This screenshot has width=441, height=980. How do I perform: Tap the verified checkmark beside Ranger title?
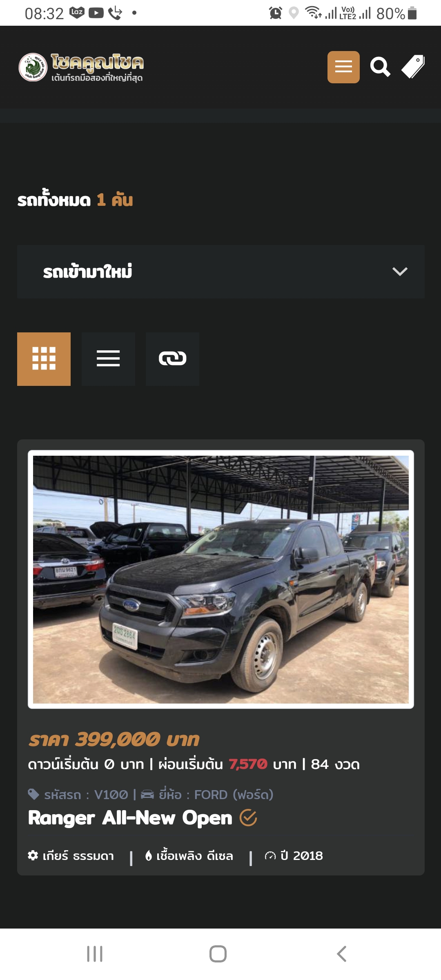pos(248,818)
